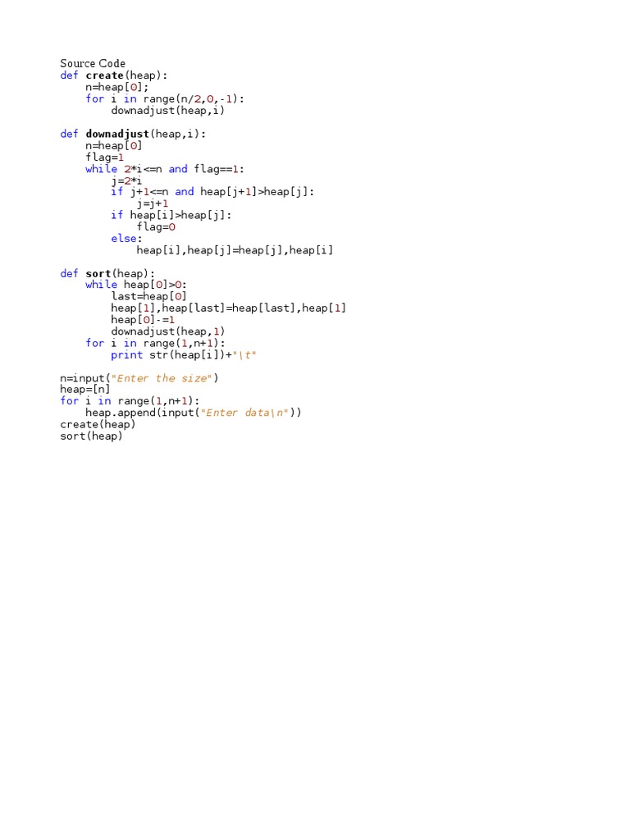Click the 'downadjust(heap,1)' call line
630x840 pixels.
pos(167,331)
